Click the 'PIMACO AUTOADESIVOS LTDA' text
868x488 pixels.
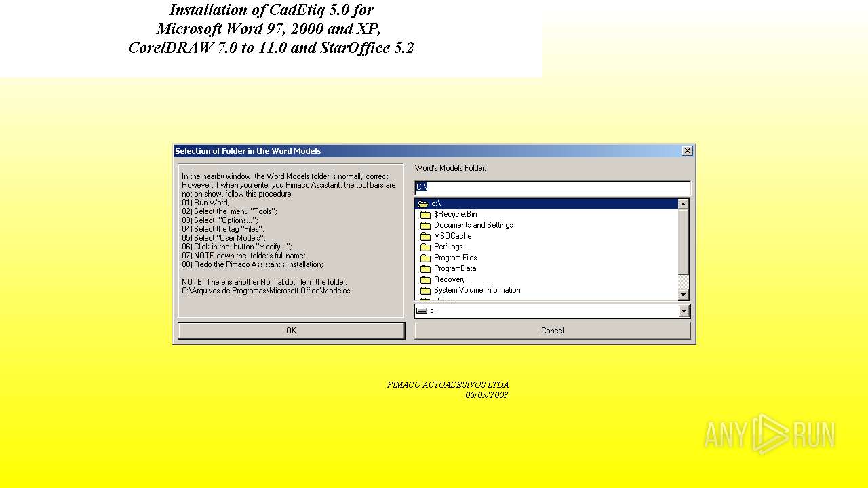click(x=448, y=385)
